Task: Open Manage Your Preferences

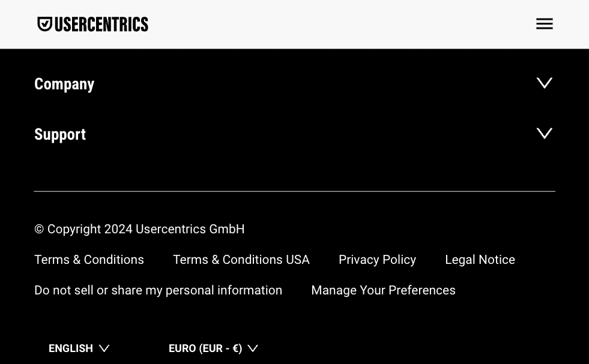Action: click(383, 290)
